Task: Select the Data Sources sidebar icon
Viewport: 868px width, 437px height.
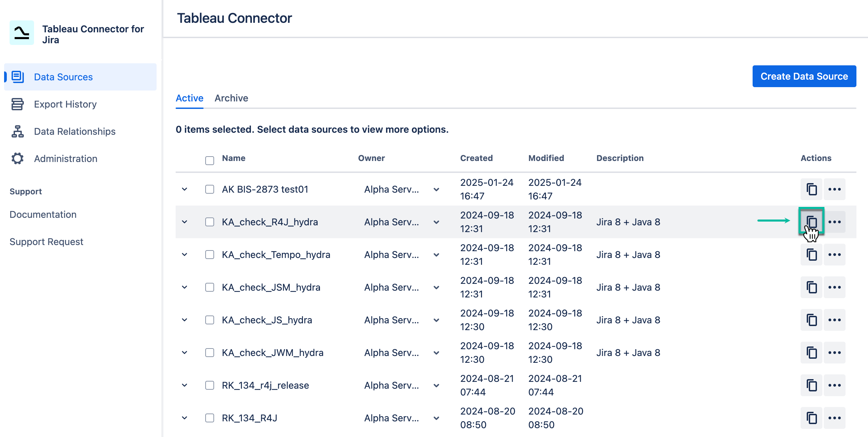Action: [17, 77]
